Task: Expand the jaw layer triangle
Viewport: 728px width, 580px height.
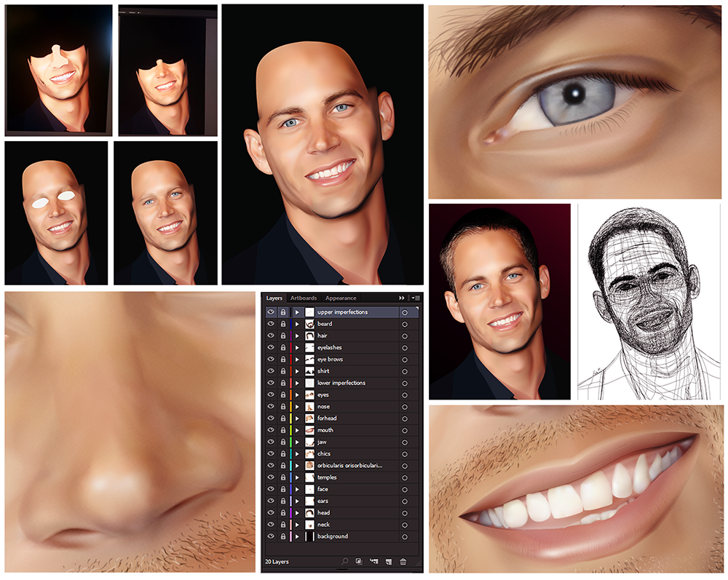Action: click(x=297, y=442)
